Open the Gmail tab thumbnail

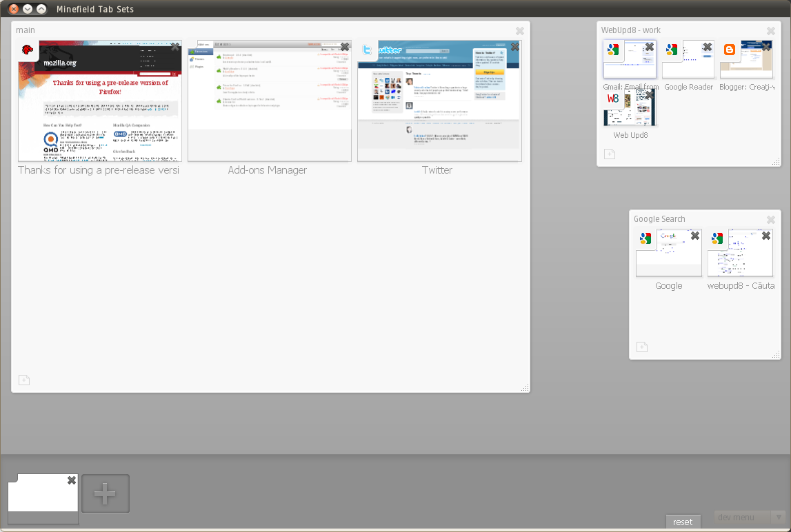630,59
